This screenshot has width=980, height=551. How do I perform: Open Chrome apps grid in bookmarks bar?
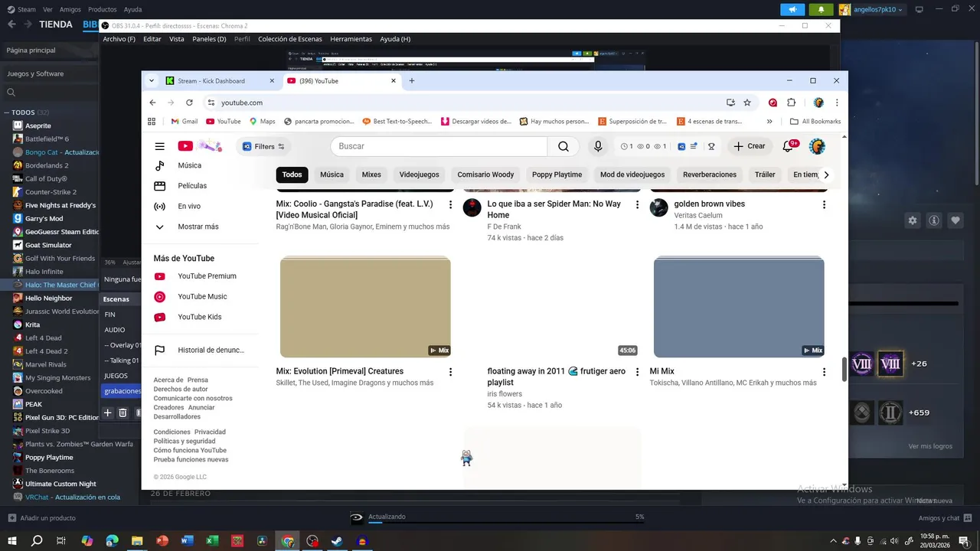152,121
